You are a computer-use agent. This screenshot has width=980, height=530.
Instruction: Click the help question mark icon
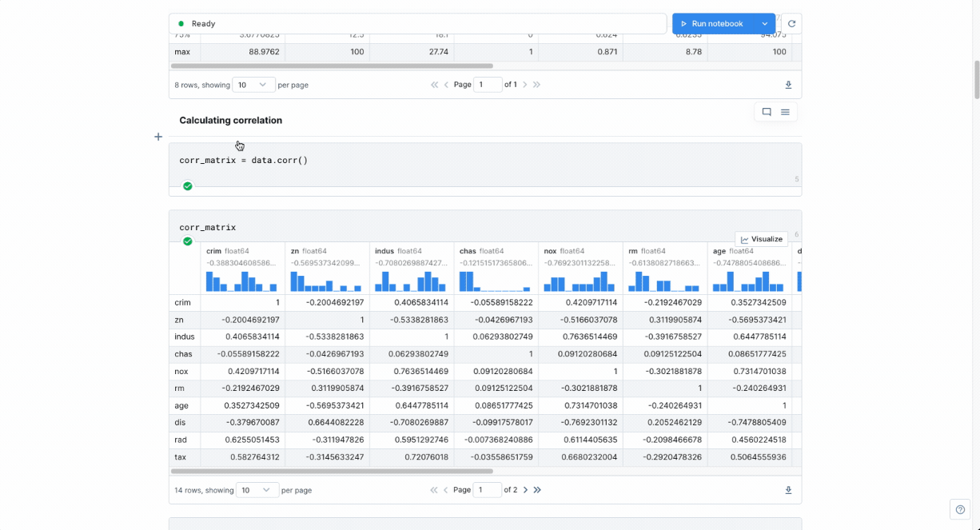(960, 510)
